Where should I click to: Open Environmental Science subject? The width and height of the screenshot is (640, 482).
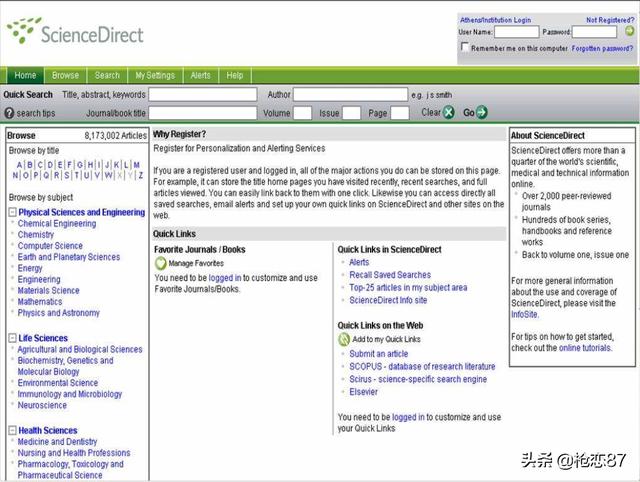click(x=58, y=383)
